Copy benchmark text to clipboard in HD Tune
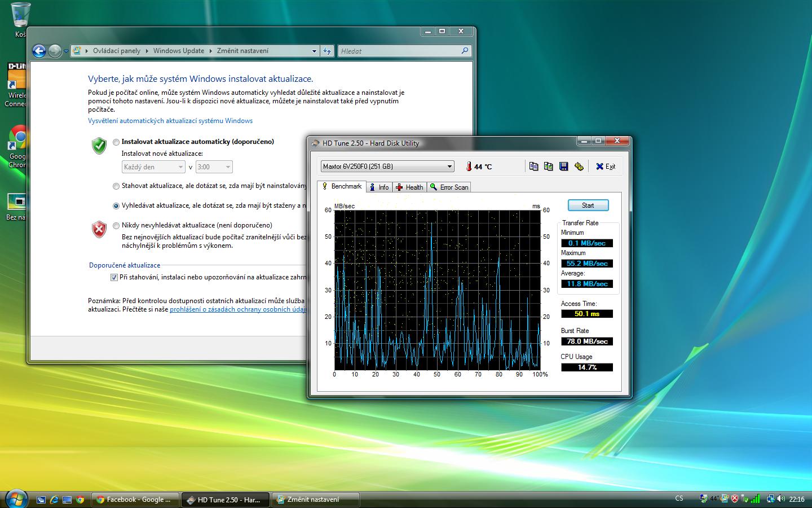This screenshot has height=508, width=812. [533, 166]
